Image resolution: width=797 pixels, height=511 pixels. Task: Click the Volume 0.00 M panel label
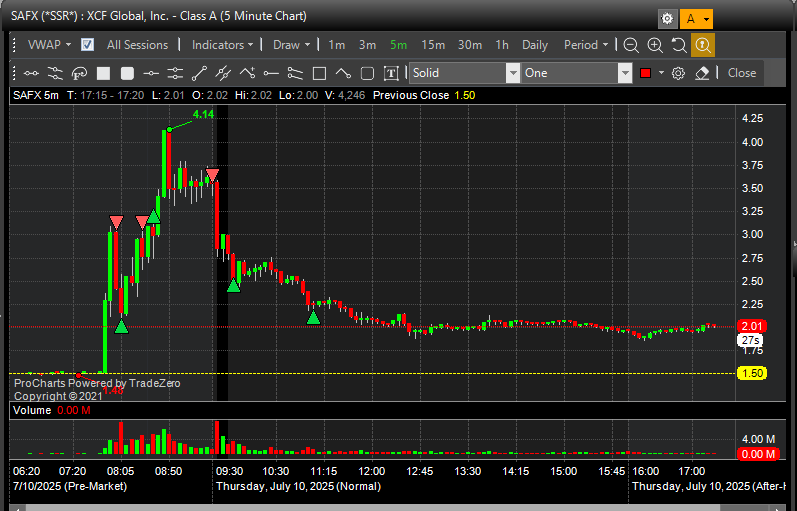[51, 410]
